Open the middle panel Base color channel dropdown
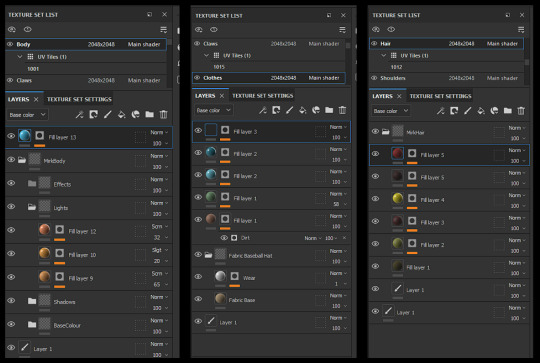The width and height of the screenshot is (540, 363). pyautogui.click(x=213, y=110)
